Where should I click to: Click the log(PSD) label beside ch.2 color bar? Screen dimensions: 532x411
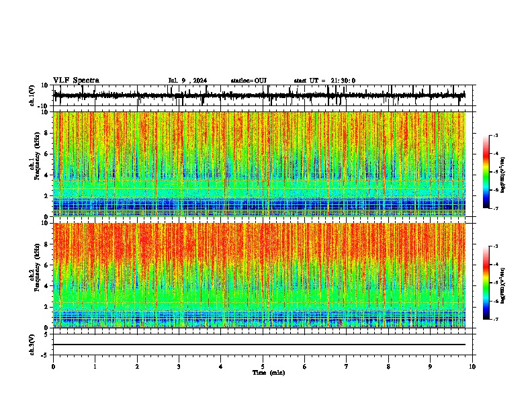(x=503, y=285)
